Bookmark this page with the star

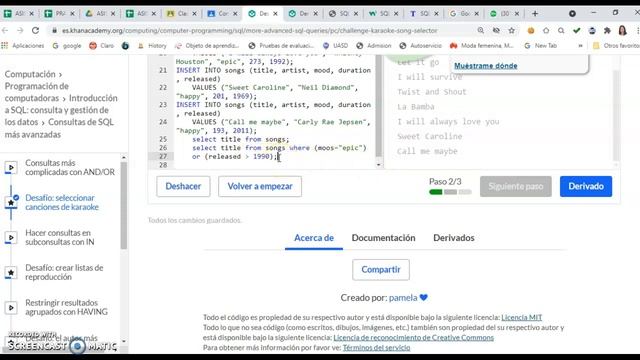coord(511,30)
